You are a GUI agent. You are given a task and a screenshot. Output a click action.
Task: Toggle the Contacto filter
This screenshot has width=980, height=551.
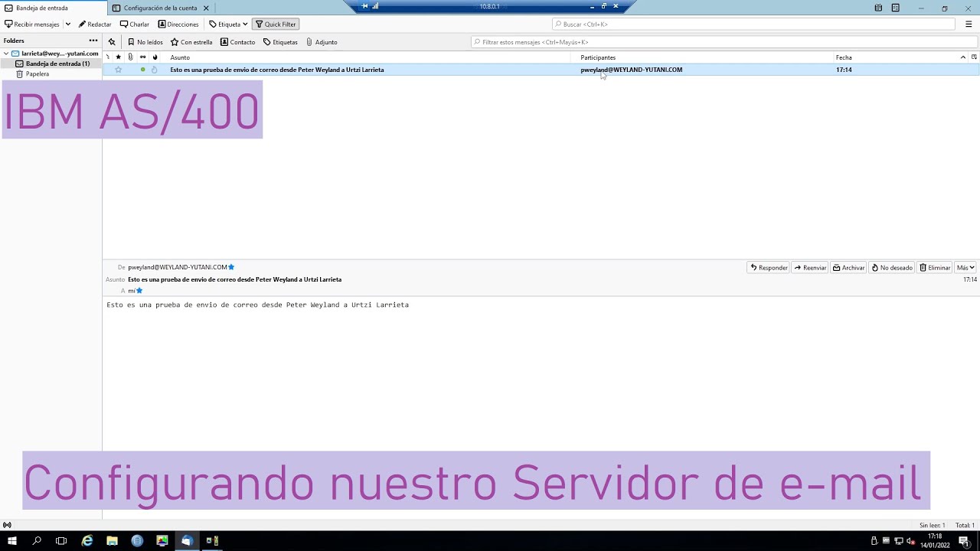[x=238, y=42]
